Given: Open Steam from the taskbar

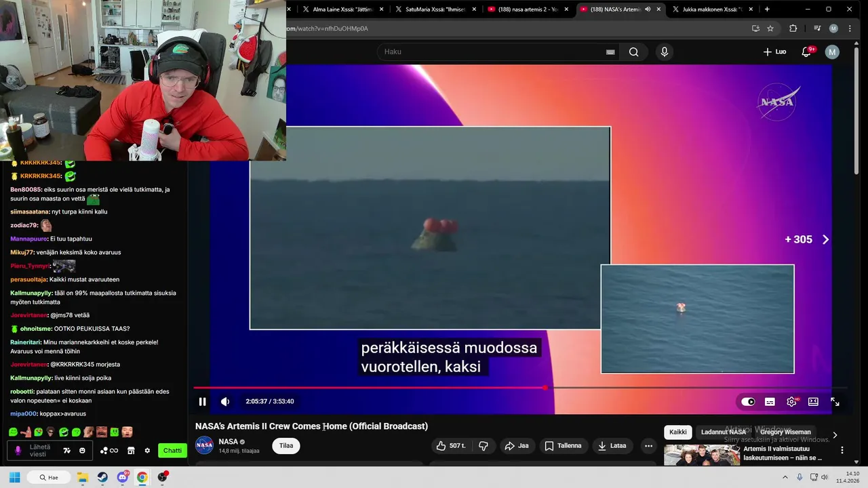Looking at the screenshot, I should [102, 477].
